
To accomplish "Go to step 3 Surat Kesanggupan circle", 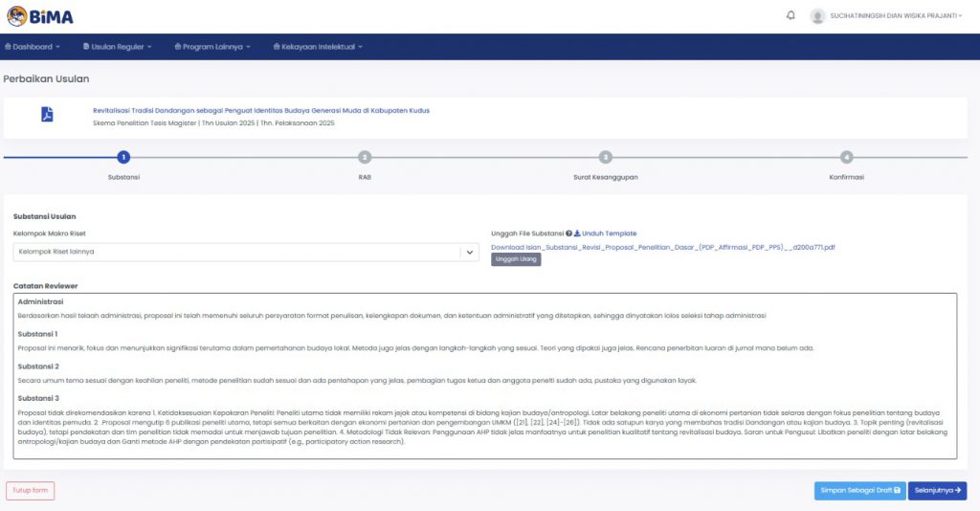I will point(605,157).
